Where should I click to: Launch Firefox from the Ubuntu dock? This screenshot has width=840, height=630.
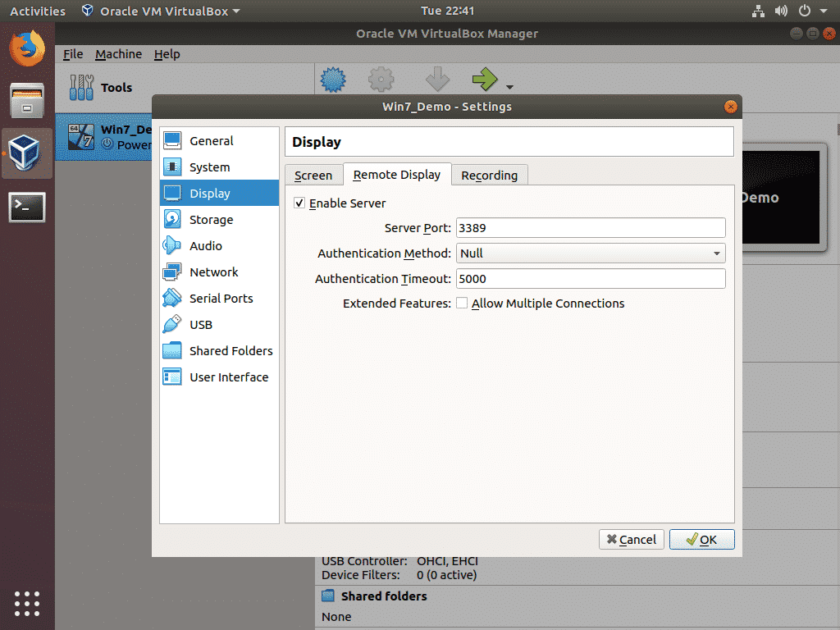(27, 48)
